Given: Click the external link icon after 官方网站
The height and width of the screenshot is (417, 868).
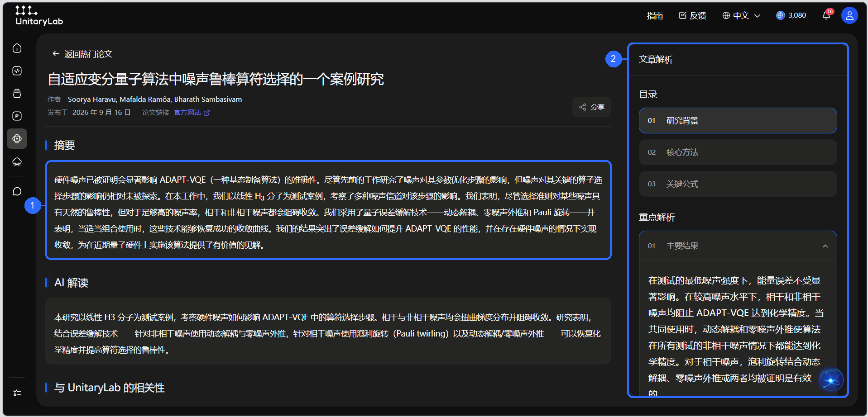Looking at the screenshot, I should pyautogui.click(x=207, y=113).
